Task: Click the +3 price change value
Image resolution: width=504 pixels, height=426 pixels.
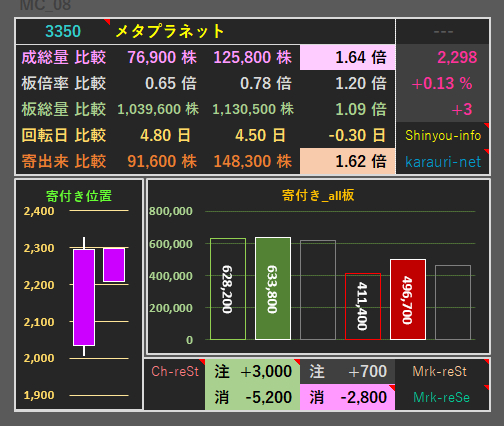Action: (x=462, y=109)
